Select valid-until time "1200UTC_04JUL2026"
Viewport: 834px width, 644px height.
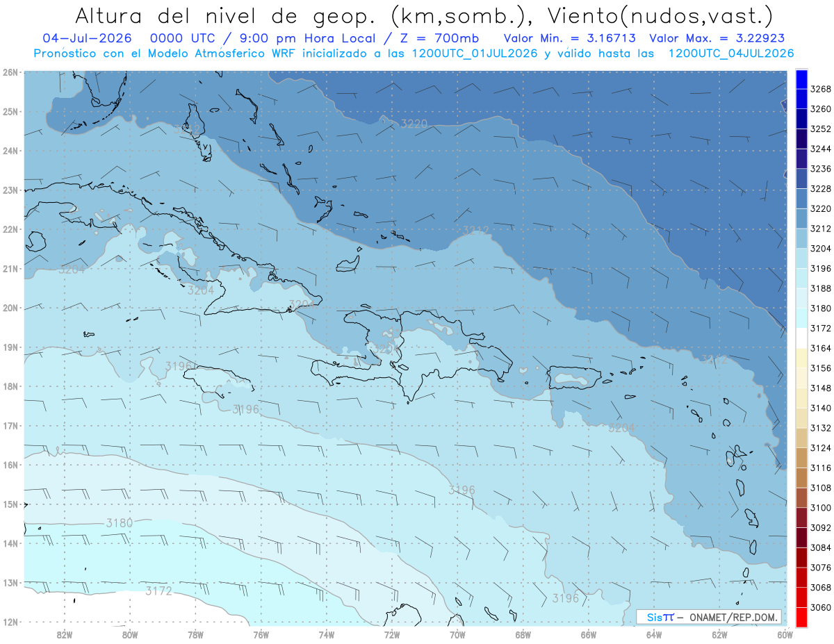coord(731,53)
